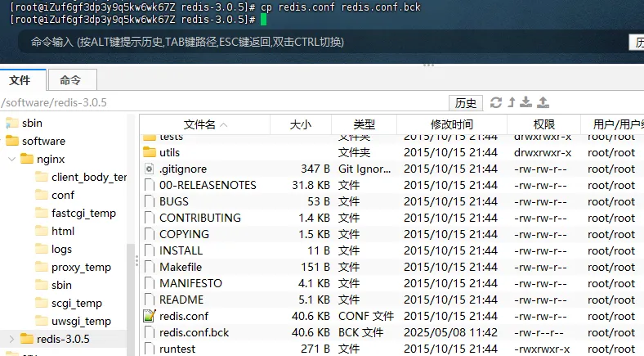
Task: Select the redis.conf.bck file name
Action: pos(194,332)
